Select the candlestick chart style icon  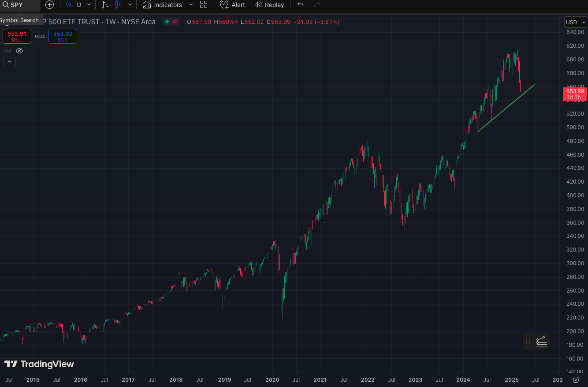(118, 5)
